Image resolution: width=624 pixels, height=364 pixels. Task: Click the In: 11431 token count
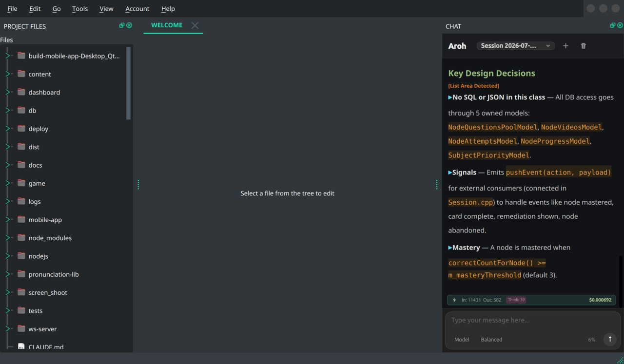coord(471,300)
